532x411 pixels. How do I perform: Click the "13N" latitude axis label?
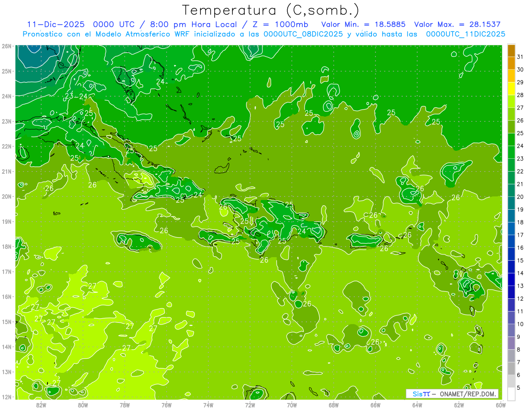tap(6, 372)
